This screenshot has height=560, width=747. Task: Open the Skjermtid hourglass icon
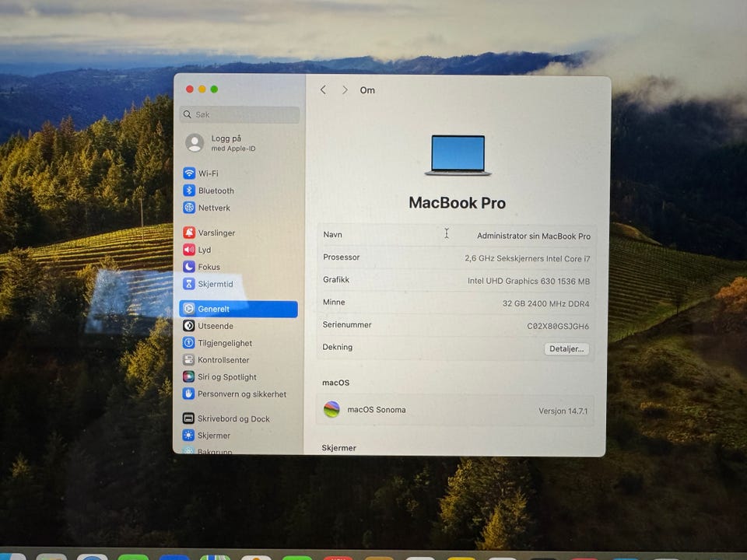point(189,284)
